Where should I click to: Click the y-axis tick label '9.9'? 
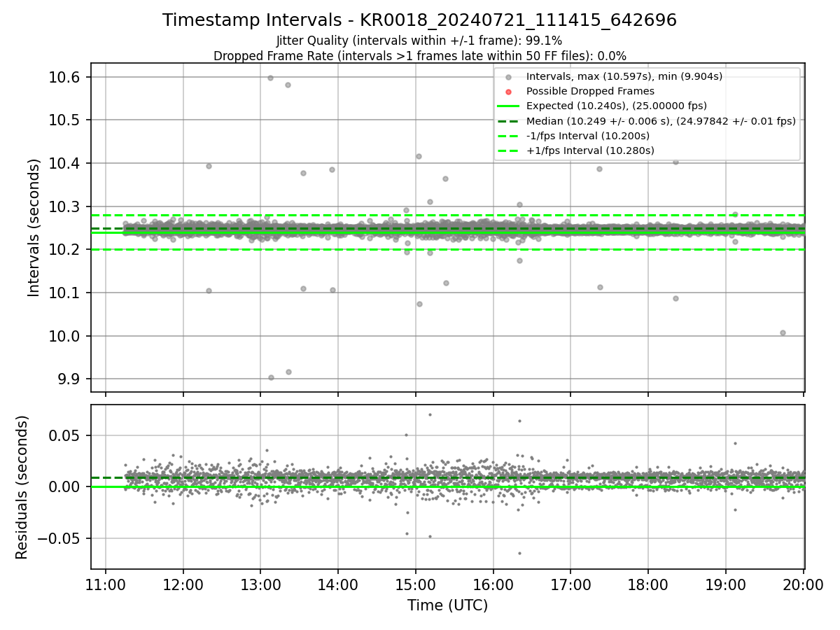[68, 379]
